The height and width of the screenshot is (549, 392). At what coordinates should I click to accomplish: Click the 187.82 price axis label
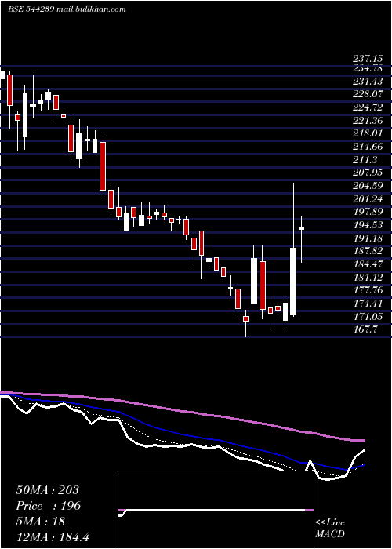[x=368, y=252]
